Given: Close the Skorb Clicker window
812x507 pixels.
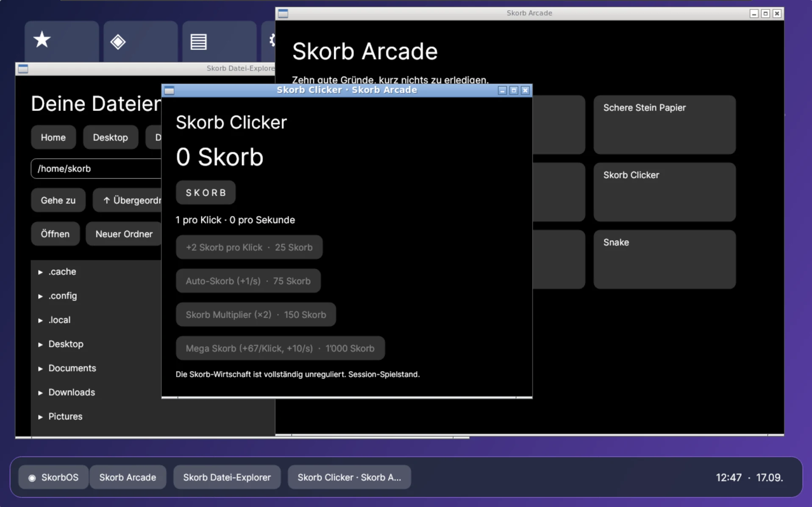Looking at the screenshot, I should coord(525,90).
